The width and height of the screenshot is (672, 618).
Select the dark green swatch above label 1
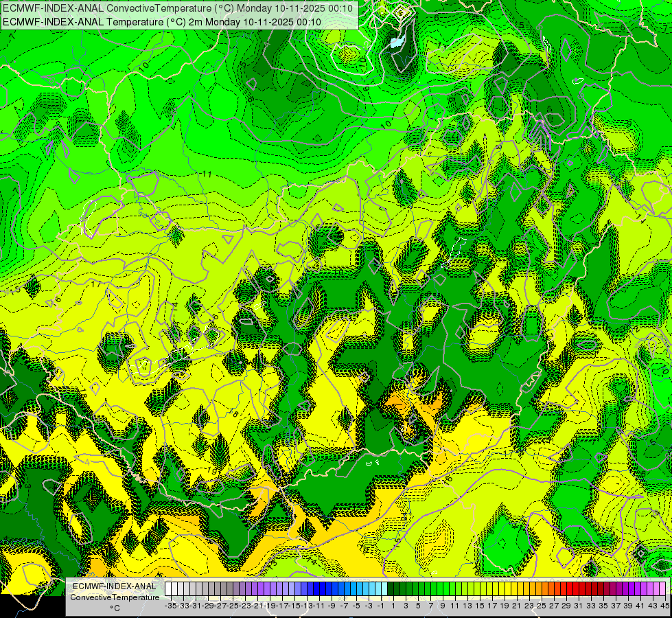click(x=391, y=588)
